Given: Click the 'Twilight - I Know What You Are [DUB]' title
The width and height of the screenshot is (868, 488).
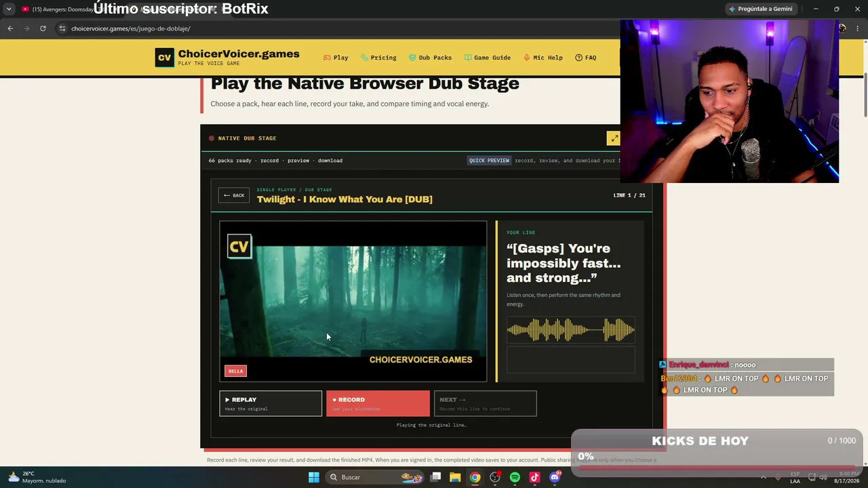Looking at the screenshot, I should [344, 199].
